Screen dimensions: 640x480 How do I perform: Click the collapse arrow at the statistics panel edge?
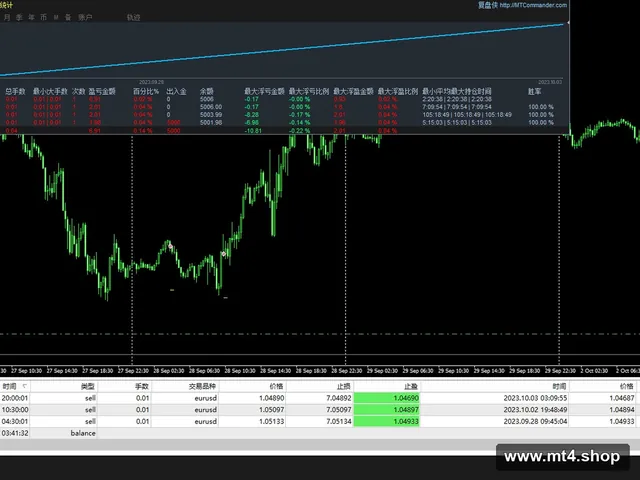coord(568,23)
